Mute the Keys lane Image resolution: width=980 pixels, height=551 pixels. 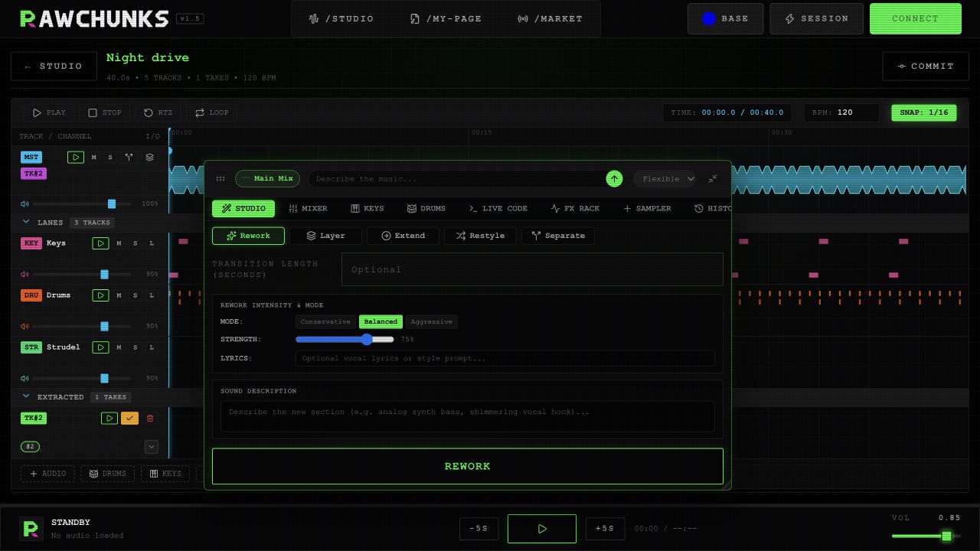[x=119, y=243]
